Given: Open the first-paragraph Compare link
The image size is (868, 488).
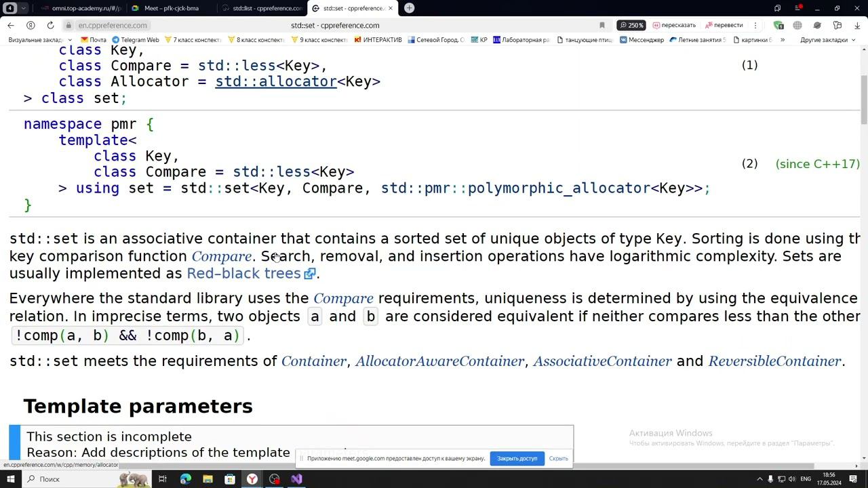Looking at the screenshot, I should pos(221,256).
